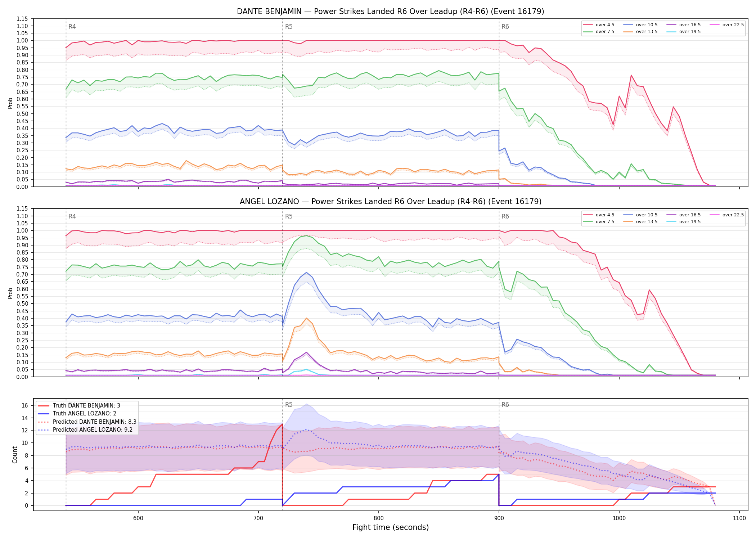Click 'Truth DANTE BENJAMIN: 3' legend entry
The height and width of the screenshot is (540, 756).
[79, 406]
